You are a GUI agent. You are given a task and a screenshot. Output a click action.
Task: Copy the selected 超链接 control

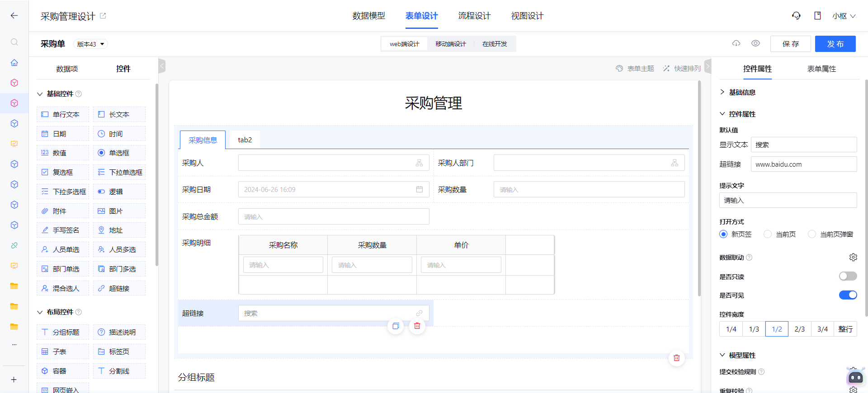[x=396, y=326]
